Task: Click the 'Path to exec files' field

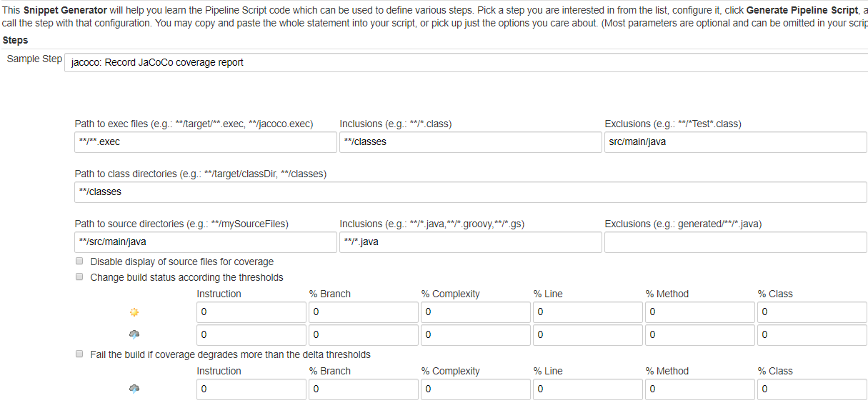Action: tap(205, 141)
